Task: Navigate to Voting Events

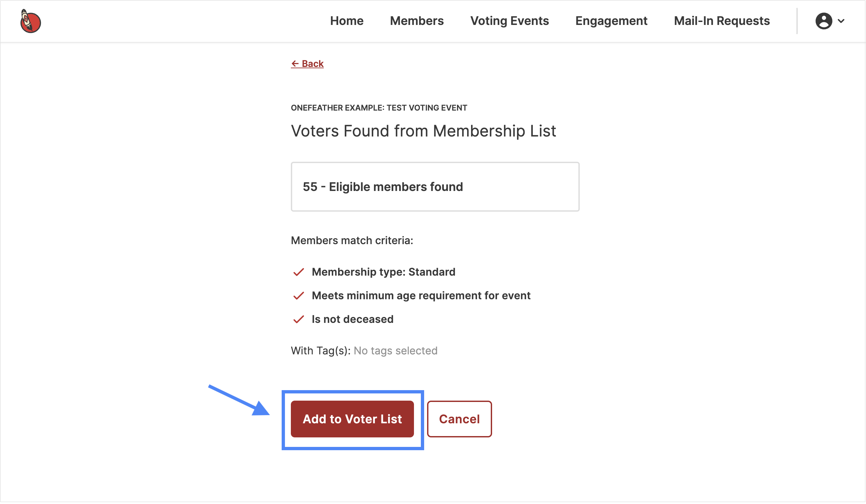Action: click(509, 21)
